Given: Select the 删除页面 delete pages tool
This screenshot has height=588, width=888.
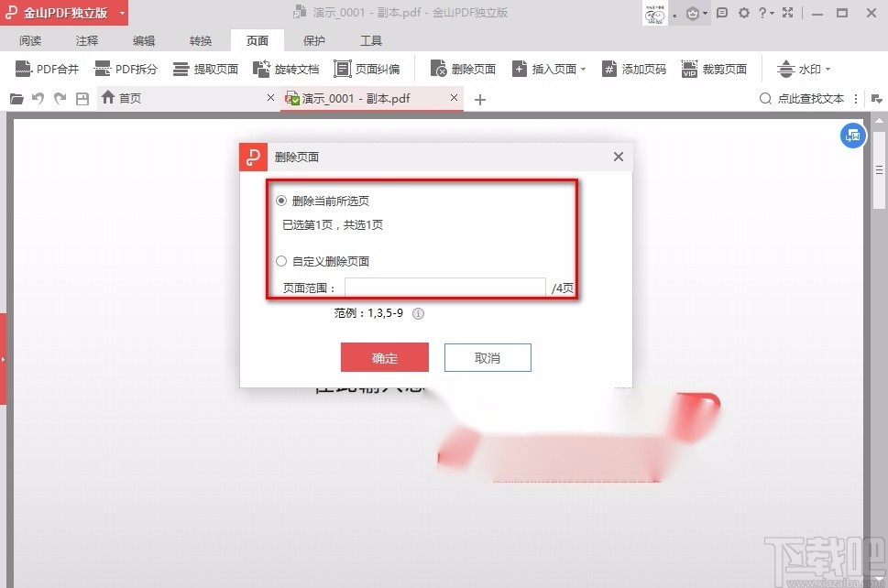Looking at the screenshot, I should [461, 68].
